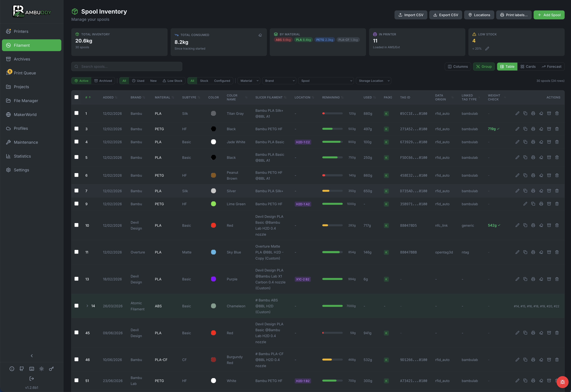The height and width of the screenshot is (392, 571).
Task: Log out using the exit icon
Action: click(32, 379)
